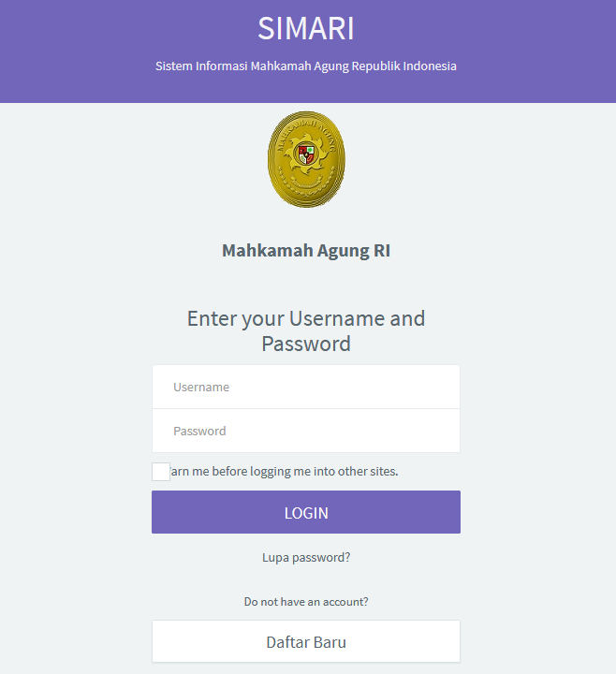Image resolution: width=616 pixels, height=674 pixels.
Task: Click the 'Password' placeholder text
Action: pyautogui.click(x=199, y=431)
